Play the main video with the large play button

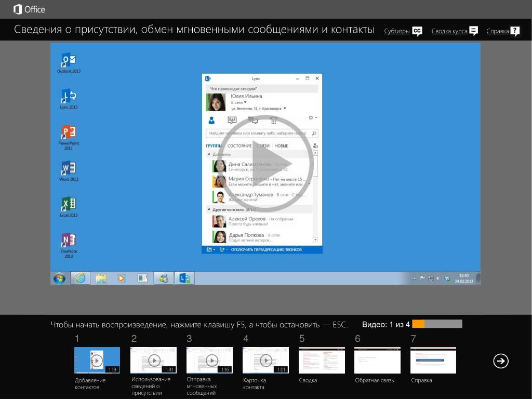pyautogui.click(x=265, y=164)
